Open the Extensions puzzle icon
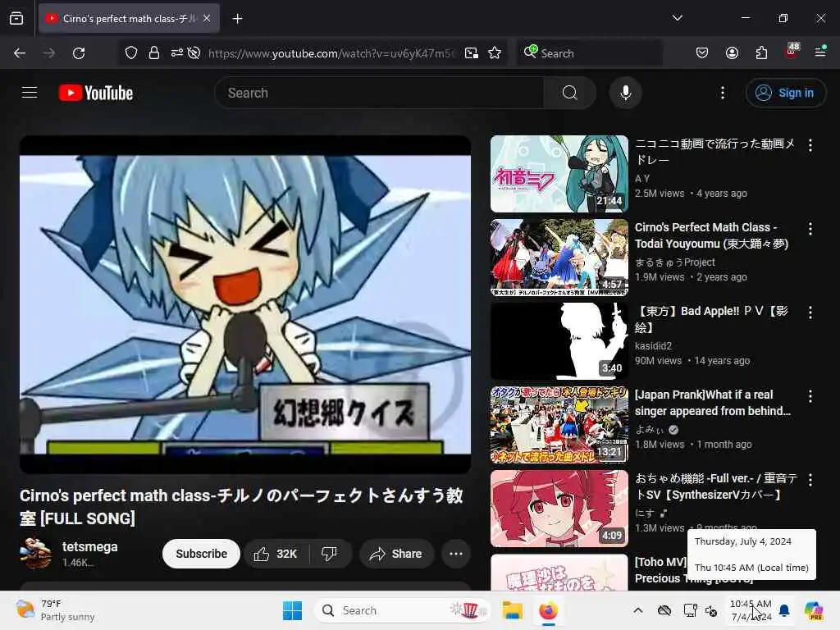 tap(761, 52)
